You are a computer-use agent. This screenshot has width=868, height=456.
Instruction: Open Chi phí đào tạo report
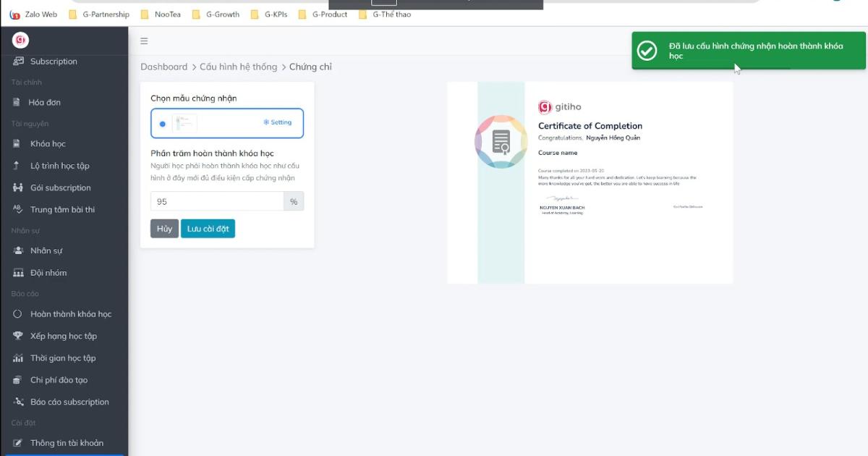coord(59,380)
